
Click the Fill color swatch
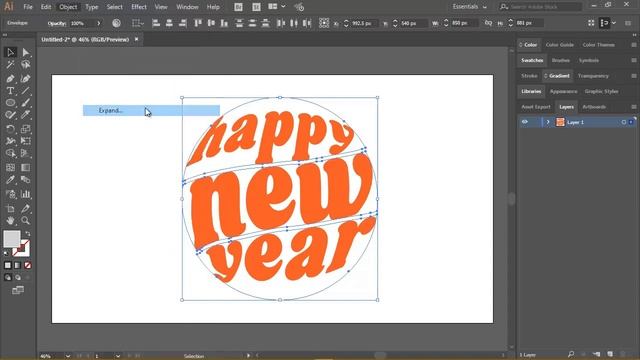pos(12,239)
